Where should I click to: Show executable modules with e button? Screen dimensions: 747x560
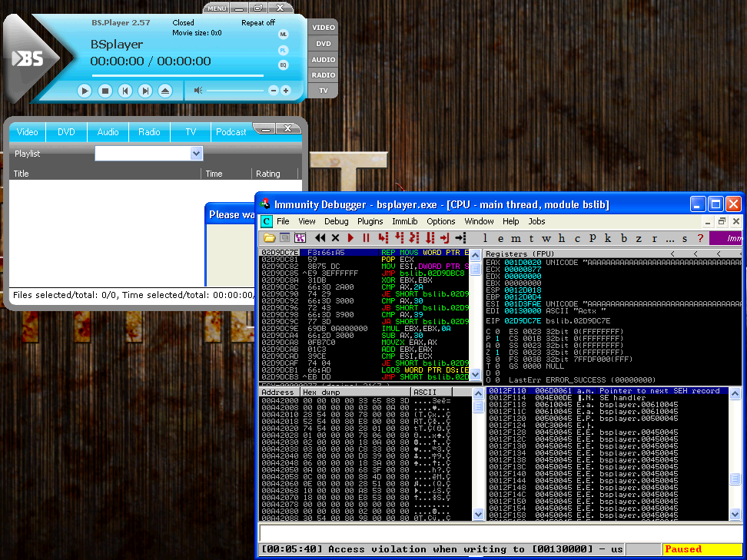pos(501,238)
